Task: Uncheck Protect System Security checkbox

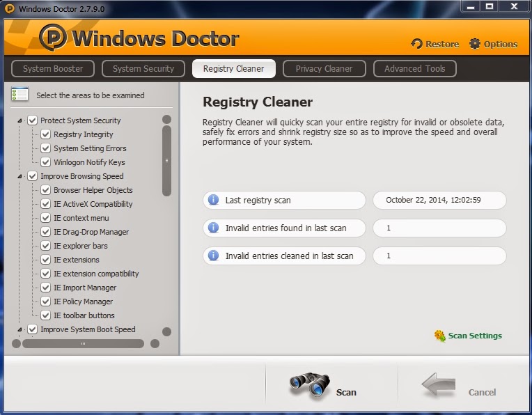Action: pos(33,120)
